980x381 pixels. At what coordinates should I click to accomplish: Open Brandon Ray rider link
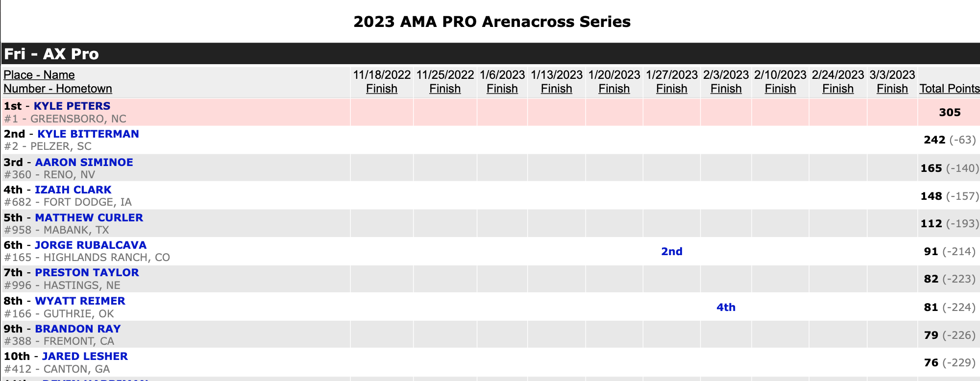click(x=77, y=329)
